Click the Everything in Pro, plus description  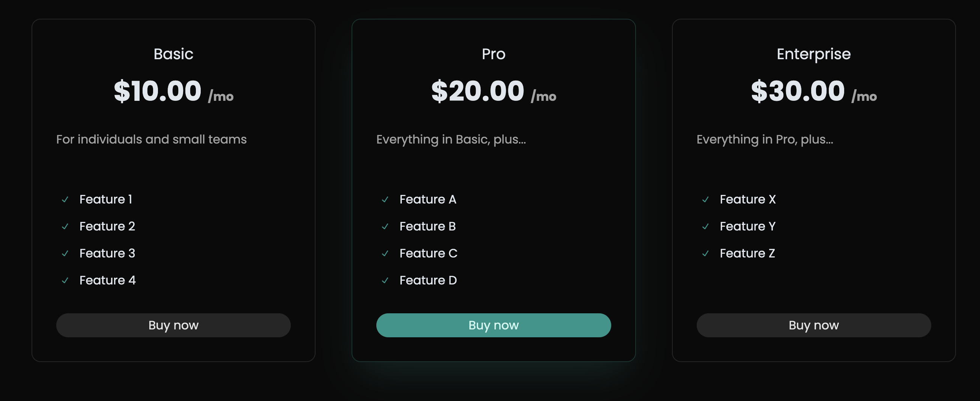coord(765,139)
